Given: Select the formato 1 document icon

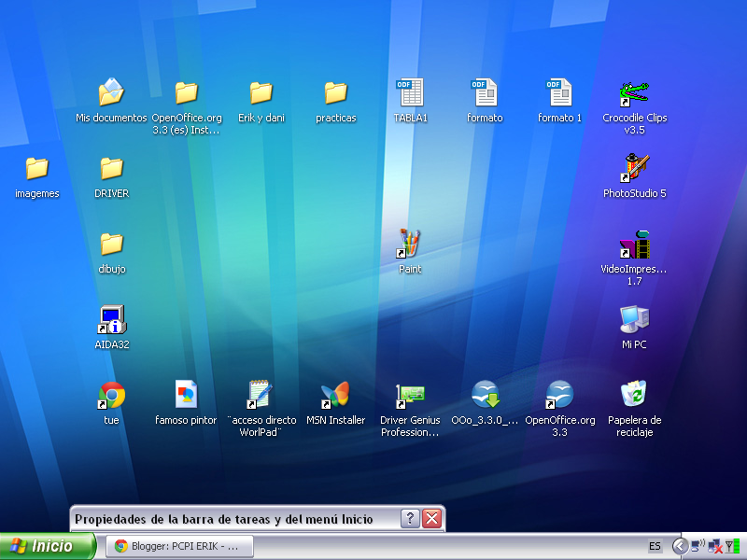Looking at the screenshot, I should point(559,92).
